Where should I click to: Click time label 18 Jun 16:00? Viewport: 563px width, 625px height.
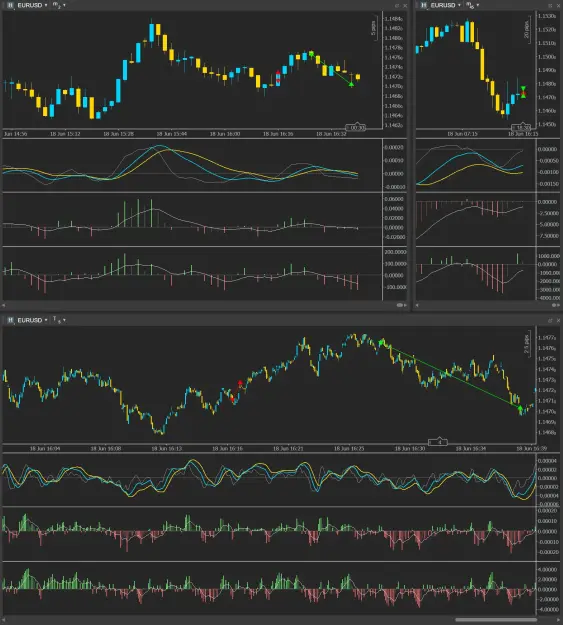pos(225,134)
